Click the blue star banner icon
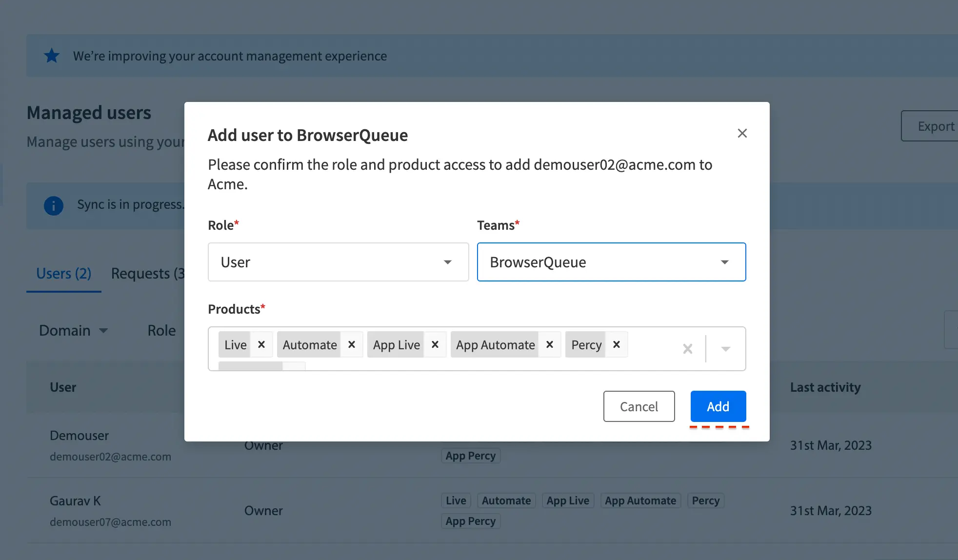This screenshot has height=560, width=958. pos(52,56)
